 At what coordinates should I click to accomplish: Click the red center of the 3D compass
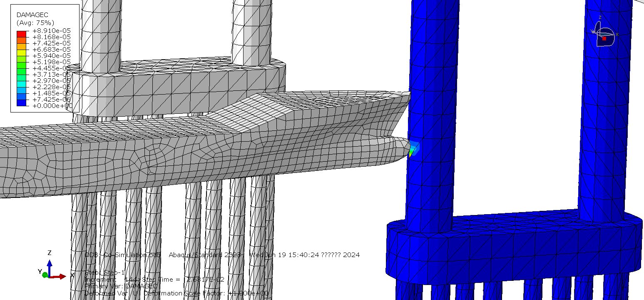(x=604, y=38)
